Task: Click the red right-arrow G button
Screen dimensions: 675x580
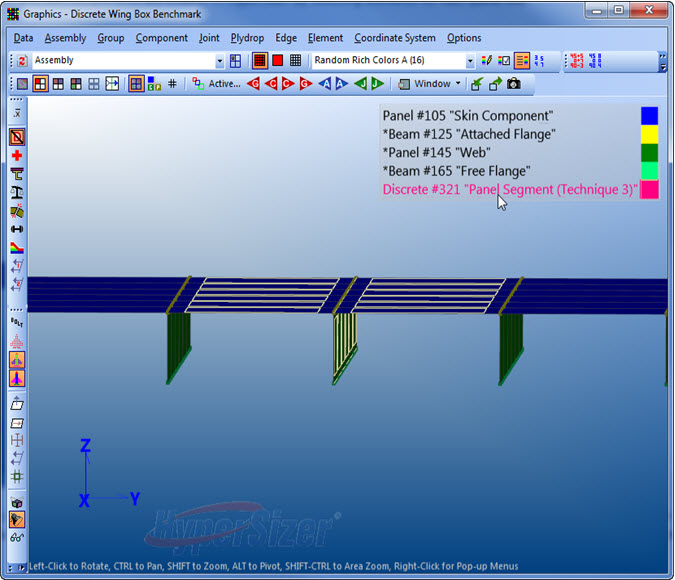Action: 306,84
